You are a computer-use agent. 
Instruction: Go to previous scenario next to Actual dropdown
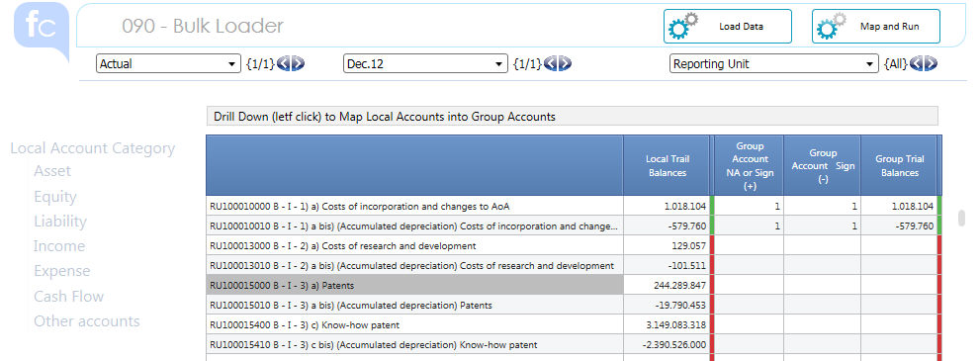click(x=284, y=63)
